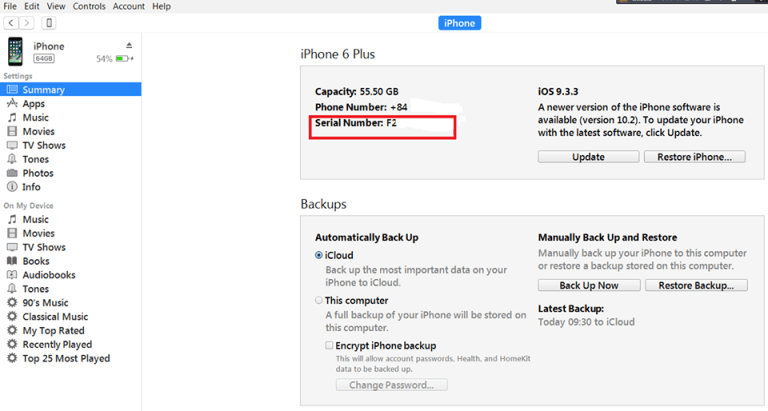Image resolution: width=768 pixels, height=411 pixels.
Task: Open the Top 25 Most Played playlist
Action: point(66,358)
